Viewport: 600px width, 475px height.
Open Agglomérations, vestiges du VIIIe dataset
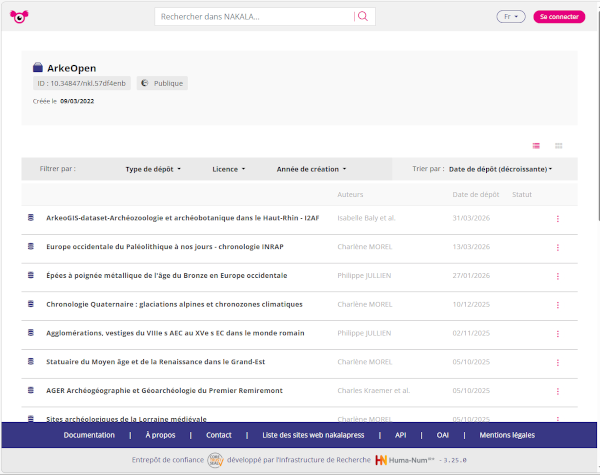click(x=175, y=333)
